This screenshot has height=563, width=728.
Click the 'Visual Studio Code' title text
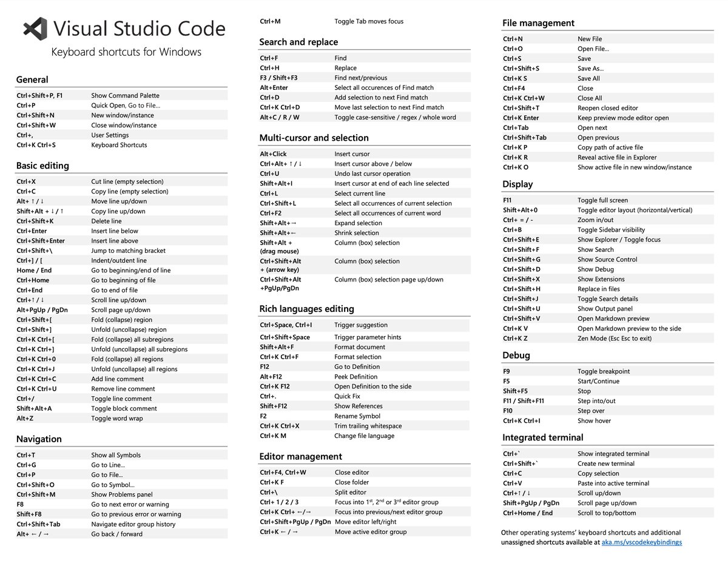(x=139, y=29)
